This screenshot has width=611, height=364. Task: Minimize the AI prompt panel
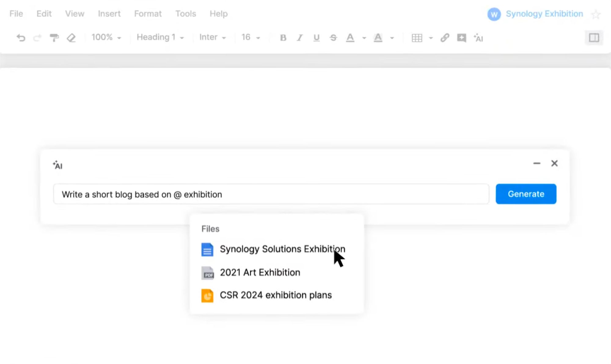536,163
